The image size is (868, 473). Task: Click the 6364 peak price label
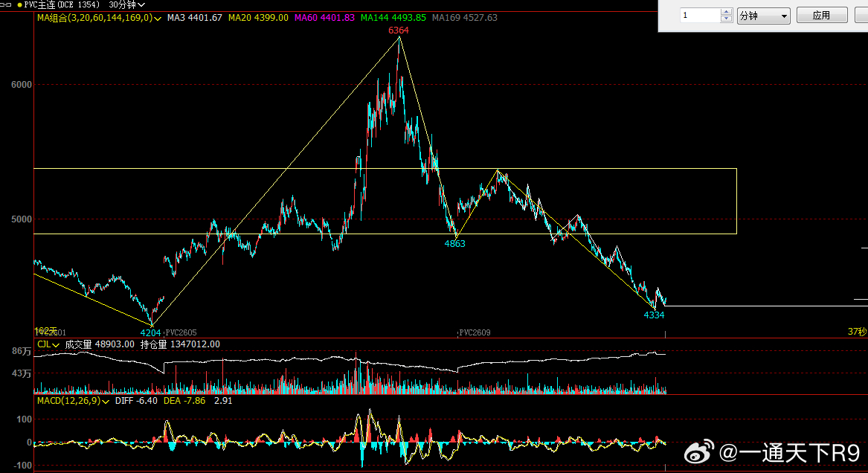399,30
